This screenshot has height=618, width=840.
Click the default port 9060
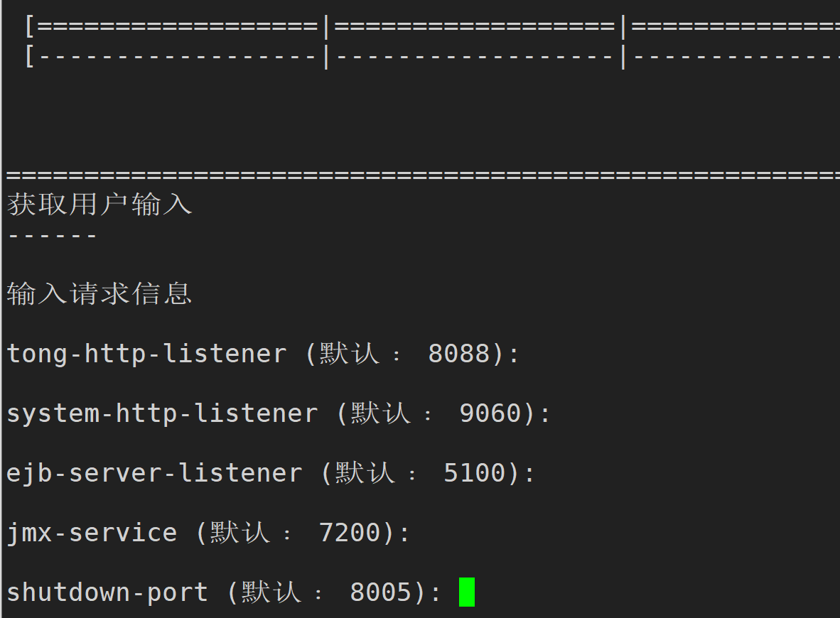(490, 413)
